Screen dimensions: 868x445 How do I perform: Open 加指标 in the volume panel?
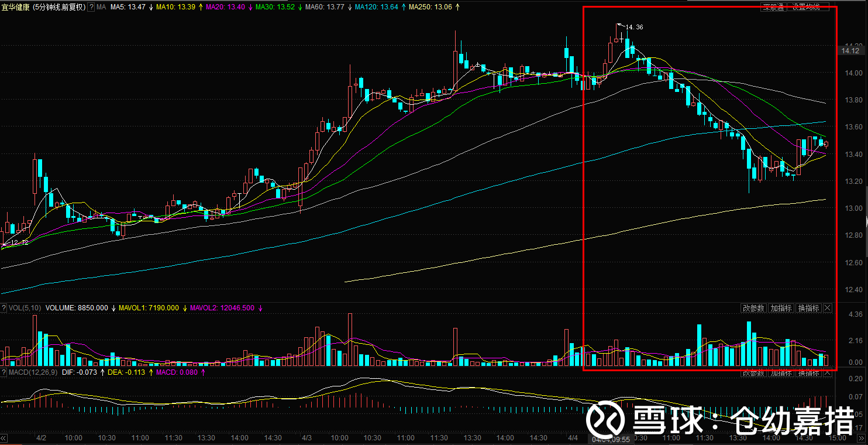coord(781,308)
